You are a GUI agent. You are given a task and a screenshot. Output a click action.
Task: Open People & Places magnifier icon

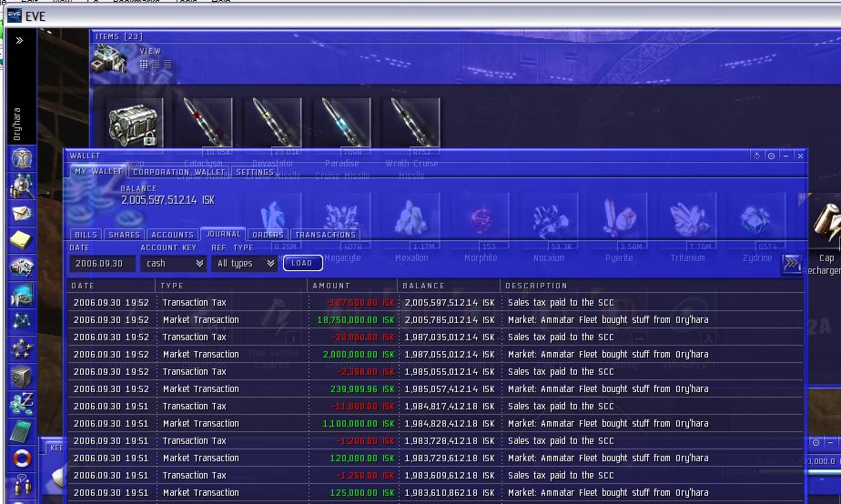coord(22,186)
